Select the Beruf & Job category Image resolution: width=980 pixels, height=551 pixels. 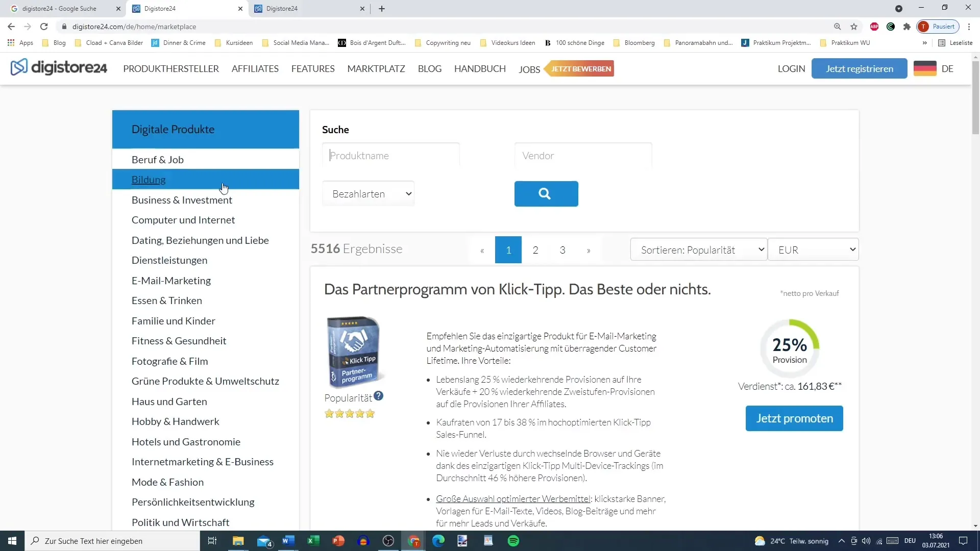(206, 160)
